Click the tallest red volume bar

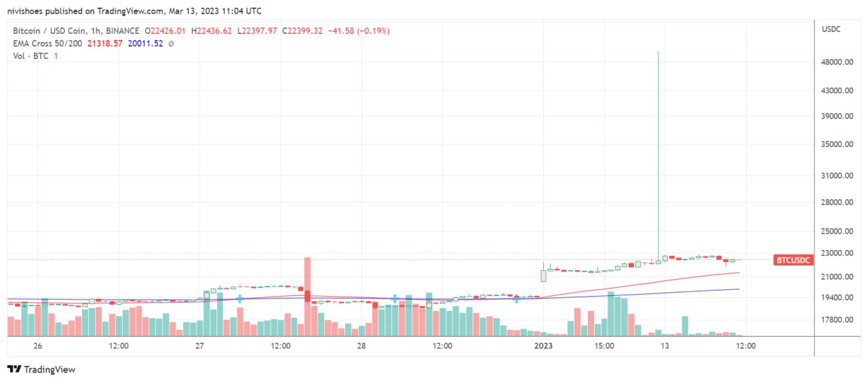[307, 296]
